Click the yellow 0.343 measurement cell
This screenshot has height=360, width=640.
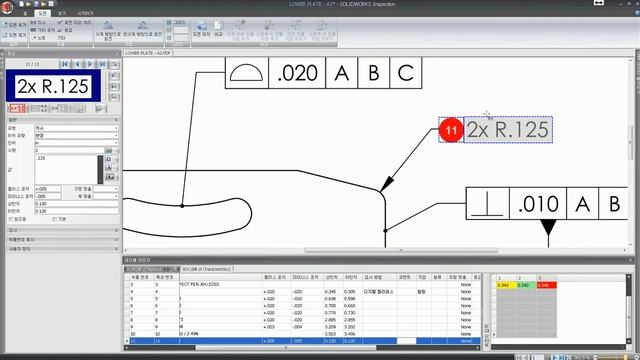(507, 285)
